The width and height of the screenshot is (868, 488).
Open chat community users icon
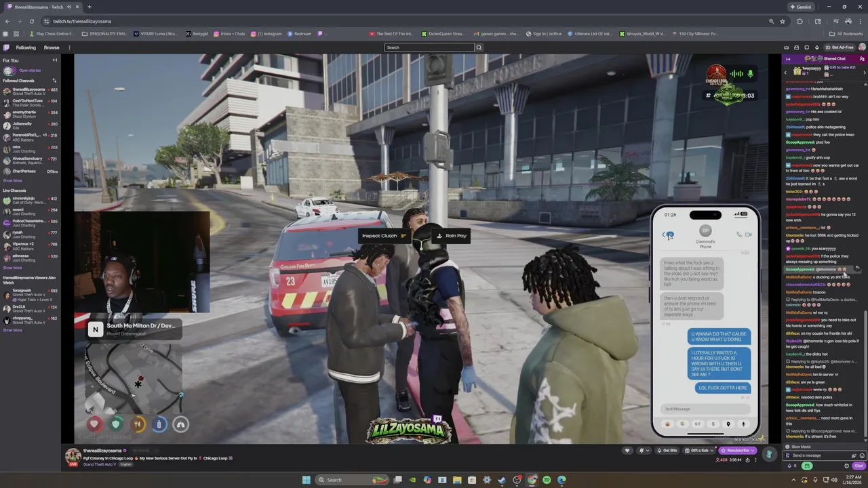click(x=862, y=59)
